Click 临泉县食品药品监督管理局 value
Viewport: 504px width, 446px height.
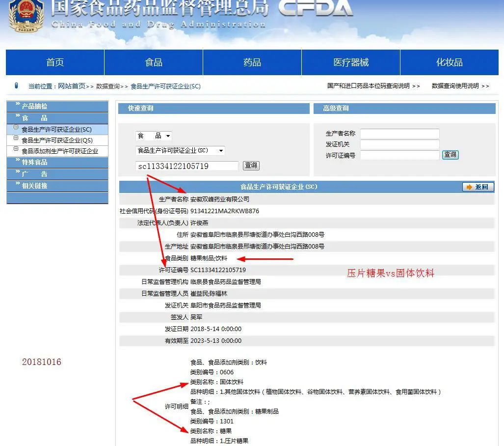click(226, 282)
